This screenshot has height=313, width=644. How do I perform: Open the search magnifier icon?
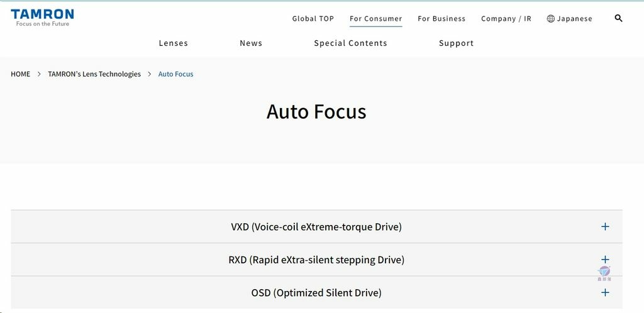point(618,18)
